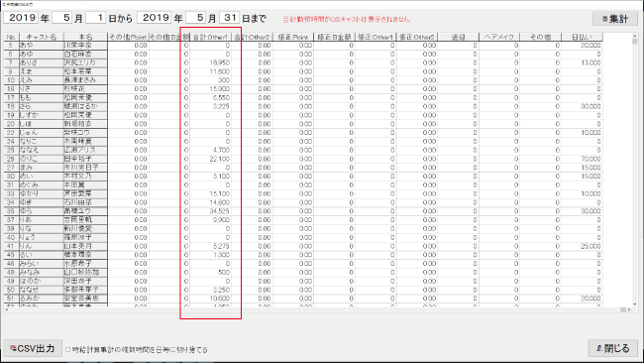Viewport: 644px width, 363px height.
Task: Select the 34,525 cell in 合計 Other1
Action: [x=210, y=211]
